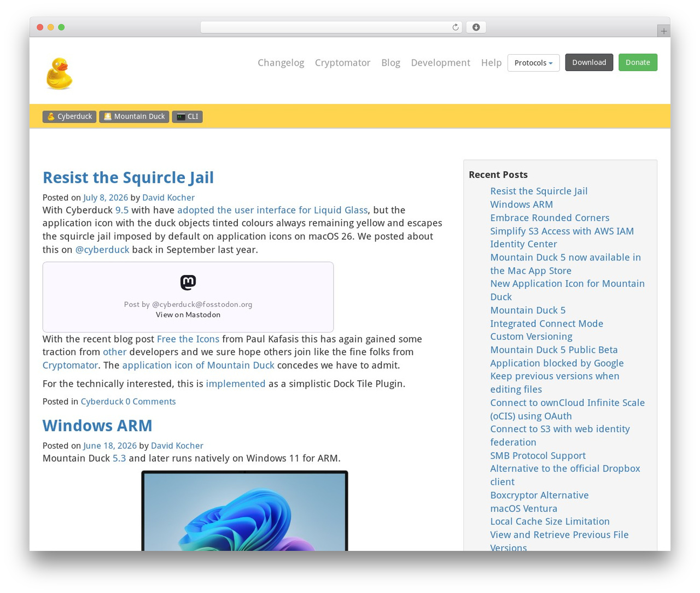Open the Changelog menu item
This screenshot has width=700, height=593.
coord(281,63)
